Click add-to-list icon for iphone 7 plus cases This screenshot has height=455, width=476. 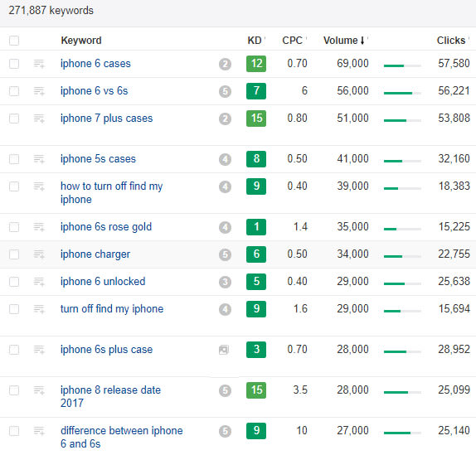[x=39, y=119]
